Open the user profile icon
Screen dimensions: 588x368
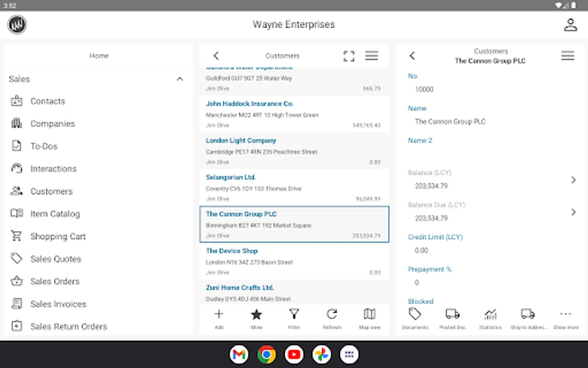pyautogui.click(x=570, y=25)
